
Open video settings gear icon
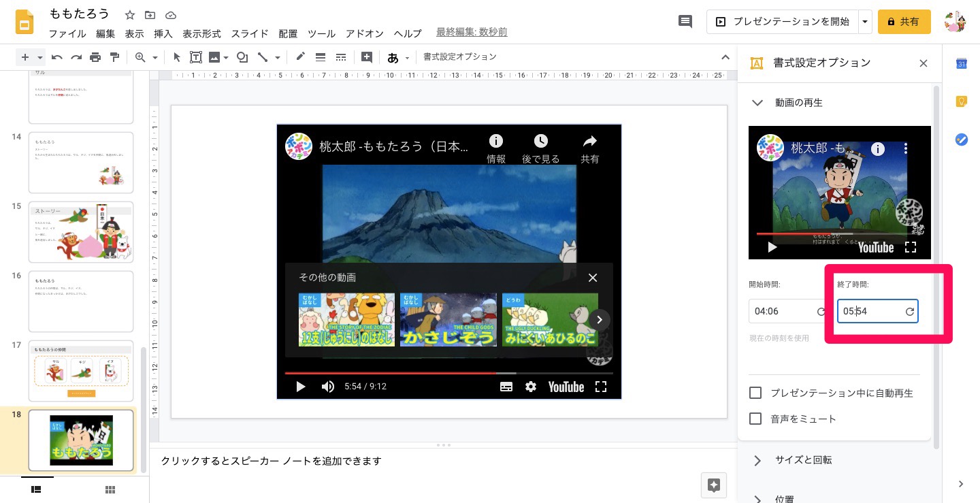[531, 387]
